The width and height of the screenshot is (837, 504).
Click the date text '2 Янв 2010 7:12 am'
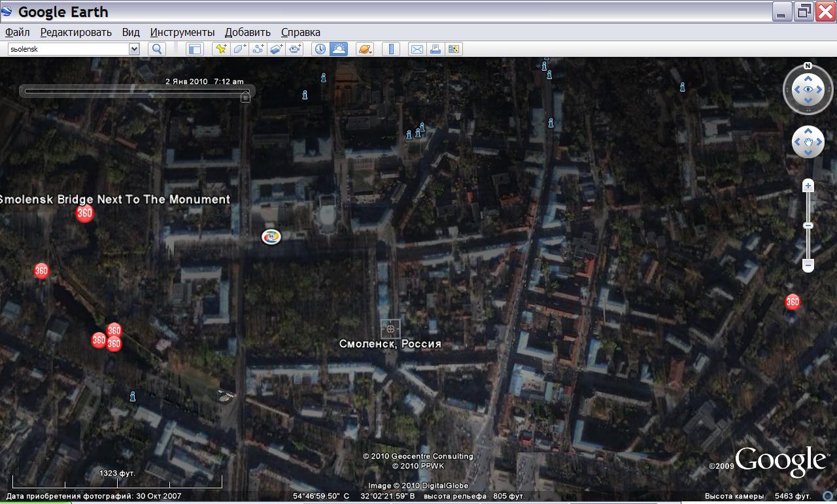[x=204, y=82]
